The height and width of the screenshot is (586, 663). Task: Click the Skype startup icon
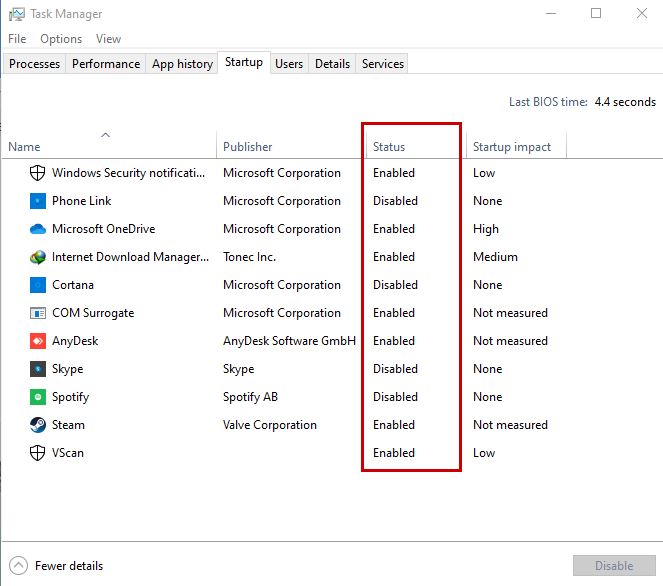pyautogui.click(x=38, y=369)
